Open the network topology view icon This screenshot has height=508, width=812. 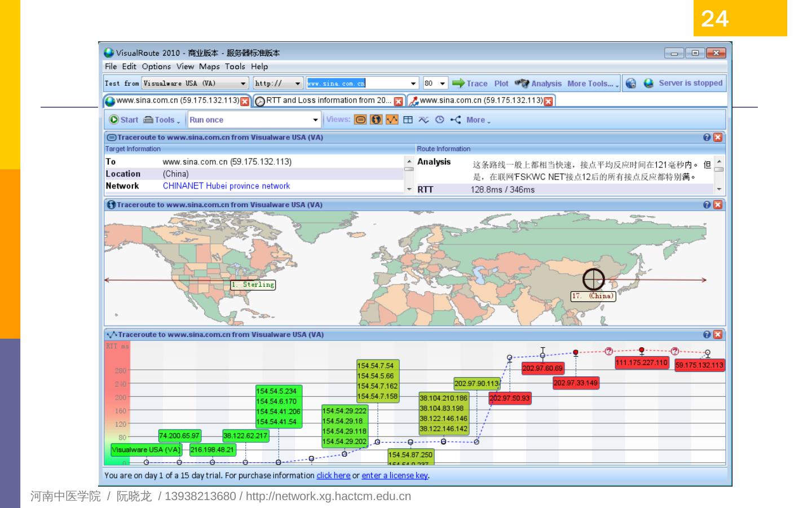[x=456, y=120]
